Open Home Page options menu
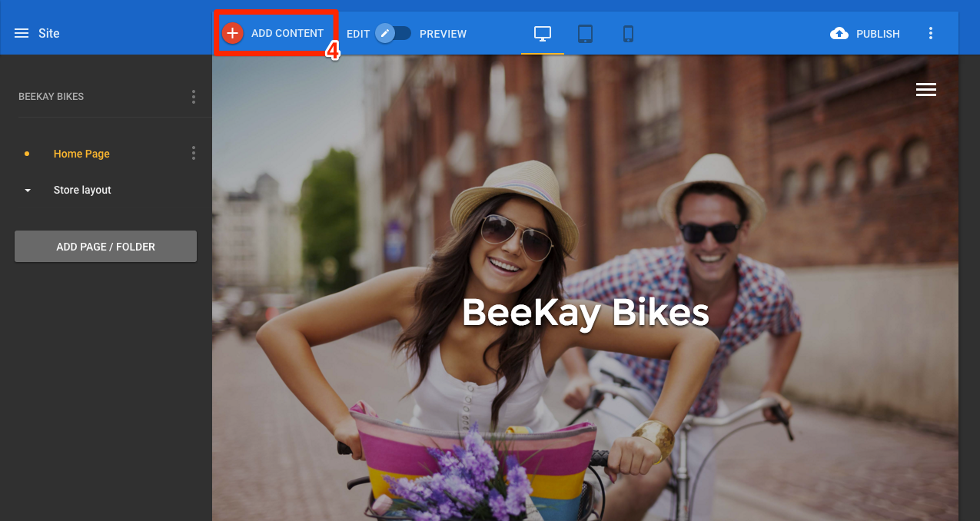 click(194, 154)
